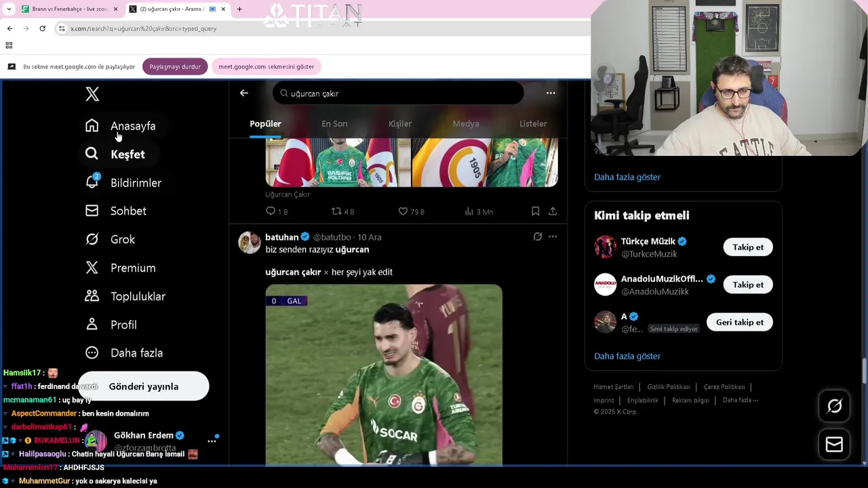Image resolution: width=868 pixels, height=488 pixels.
Task: Open Hizmet Şartları link
Action: point(614,387)
